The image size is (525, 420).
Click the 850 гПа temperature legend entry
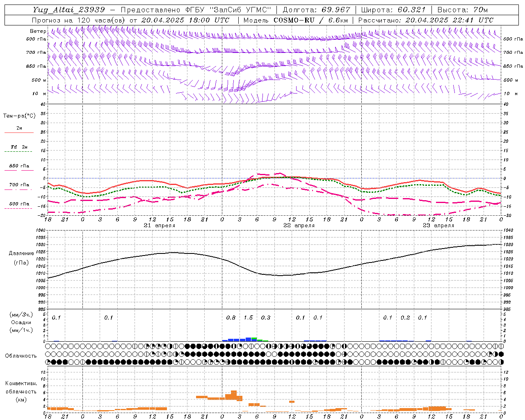19,166
